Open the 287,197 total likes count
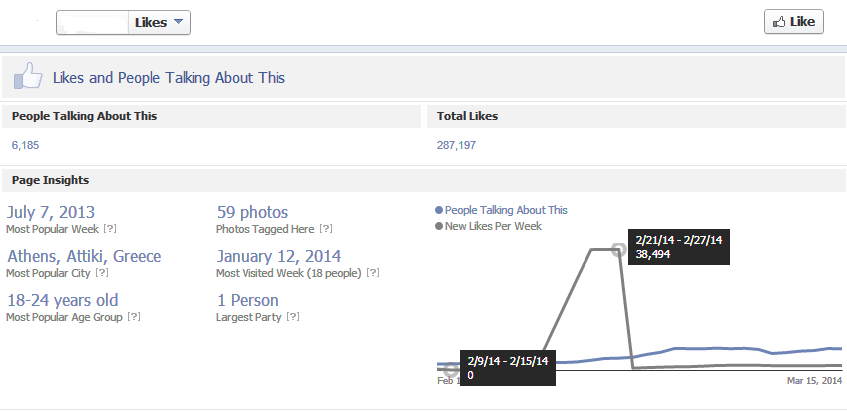Screen dimensions: 847x412 [x=456, y=145]
